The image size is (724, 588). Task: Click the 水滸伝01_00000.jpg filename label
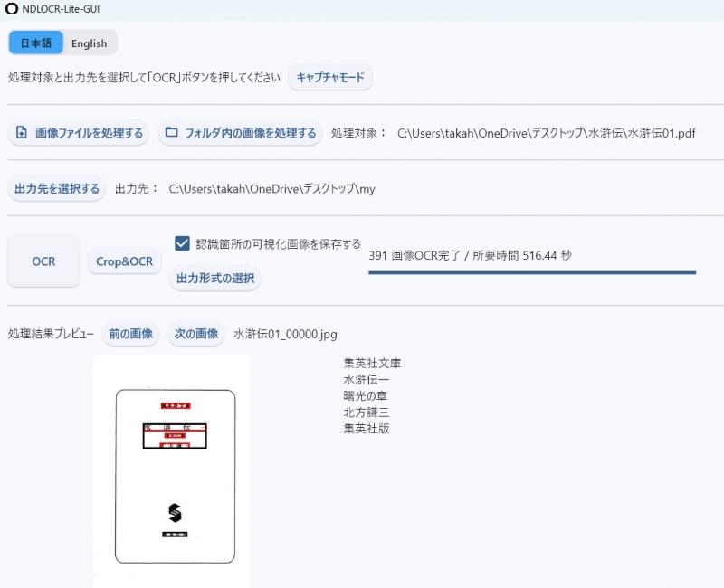point(285,335)
